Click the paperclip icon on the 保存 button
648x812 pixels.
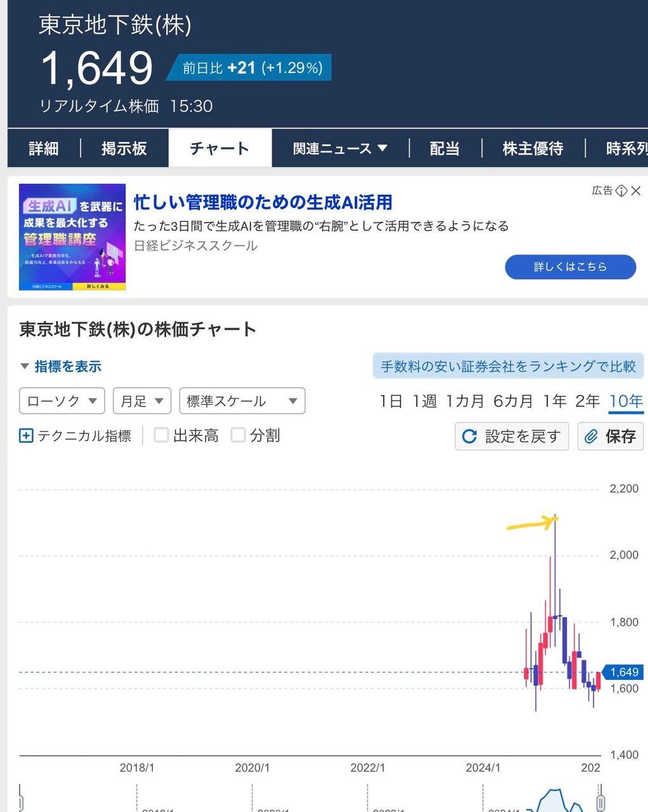click(592, 436)
